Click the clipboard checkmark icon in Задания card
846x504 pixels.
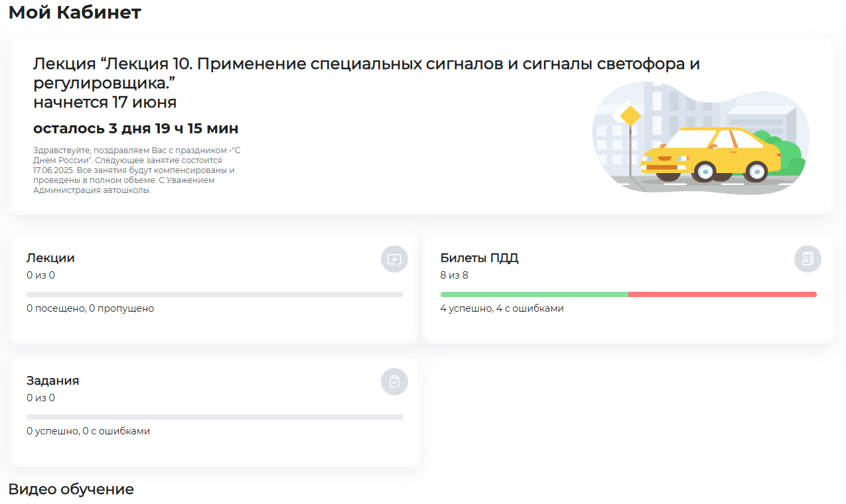[x=394, y=382]
